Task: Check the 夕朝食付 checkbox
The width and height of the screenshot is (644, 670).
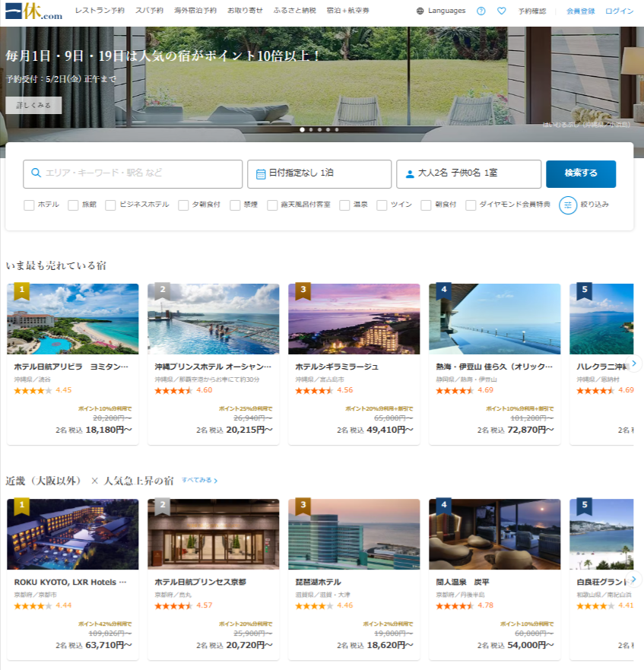Action: click(183, 205)
